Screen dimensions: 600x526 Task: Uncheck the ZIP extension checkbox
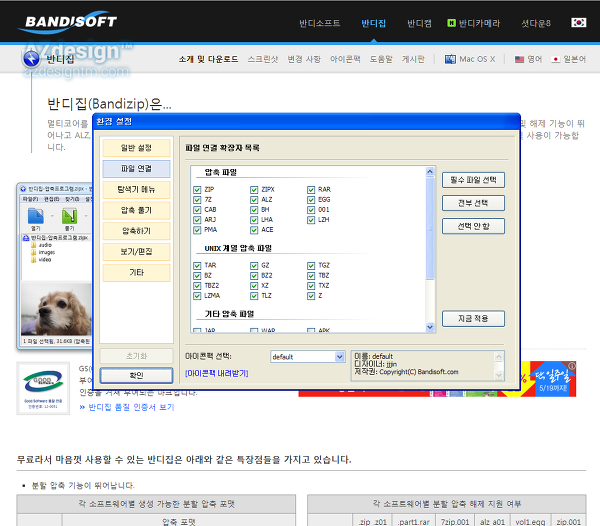(x=197, y=190)
